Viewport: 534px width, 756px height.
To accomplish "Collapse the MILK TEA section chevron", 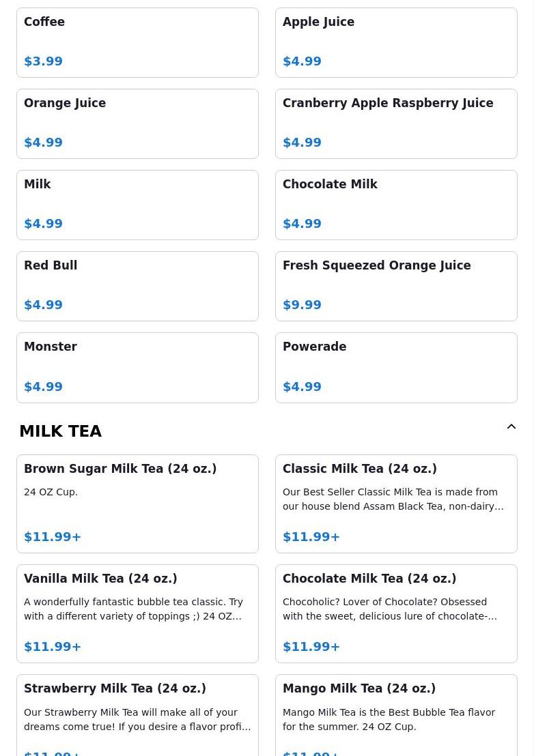I will [511, 426].
